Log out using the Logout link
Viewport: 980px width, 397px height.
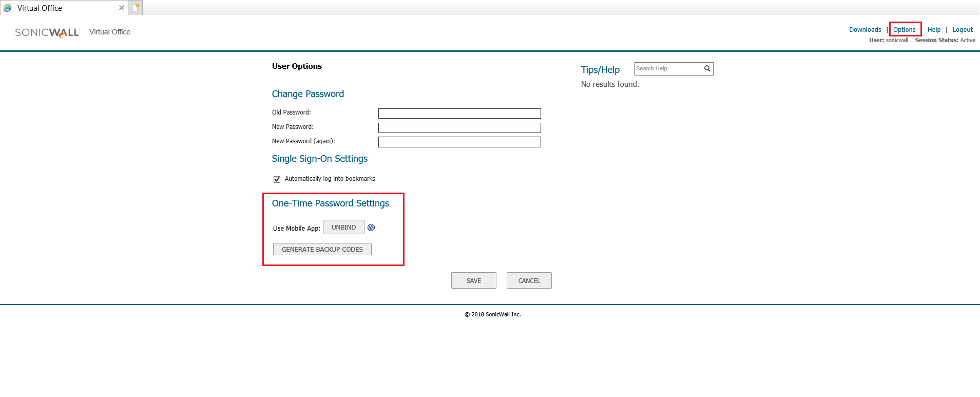coord(962,30)
